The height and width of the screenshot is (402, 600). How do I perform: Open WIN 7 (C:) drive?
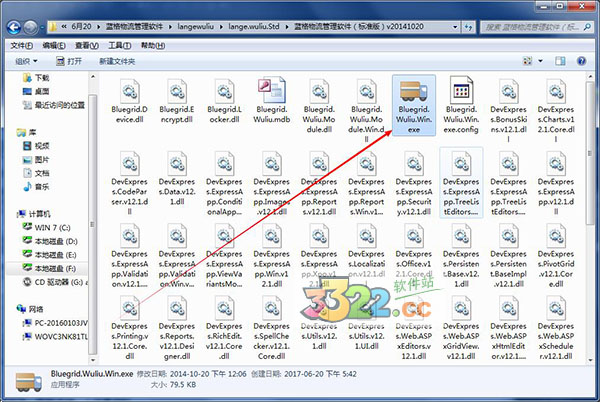click(x=47, y=227)
